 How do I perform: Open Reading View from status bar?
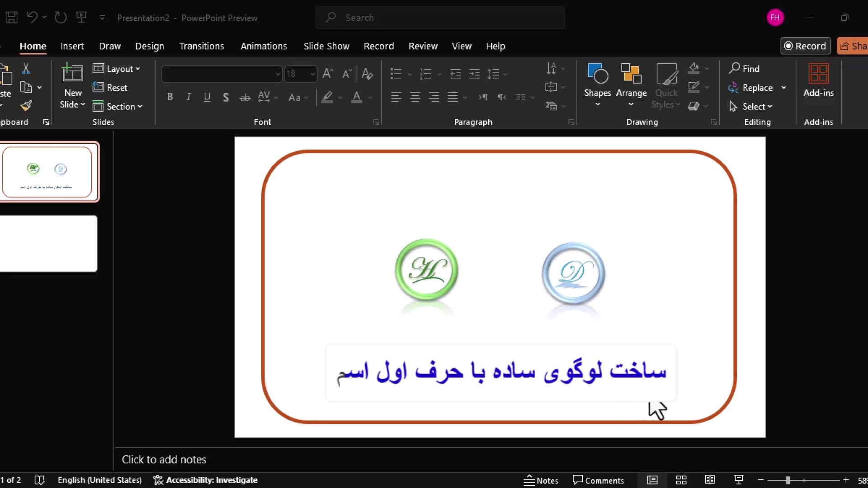click(710, 480)
